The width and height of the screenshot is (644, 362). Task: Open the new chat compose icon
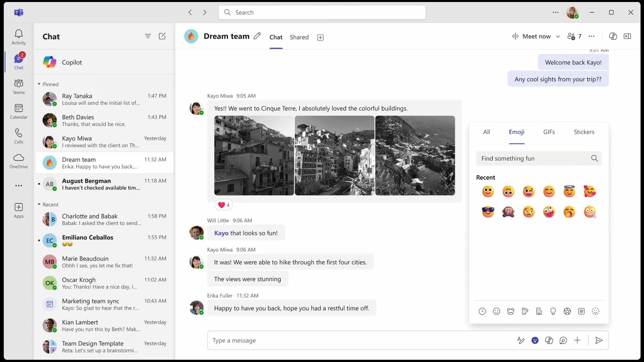click(x=162, y=36)
